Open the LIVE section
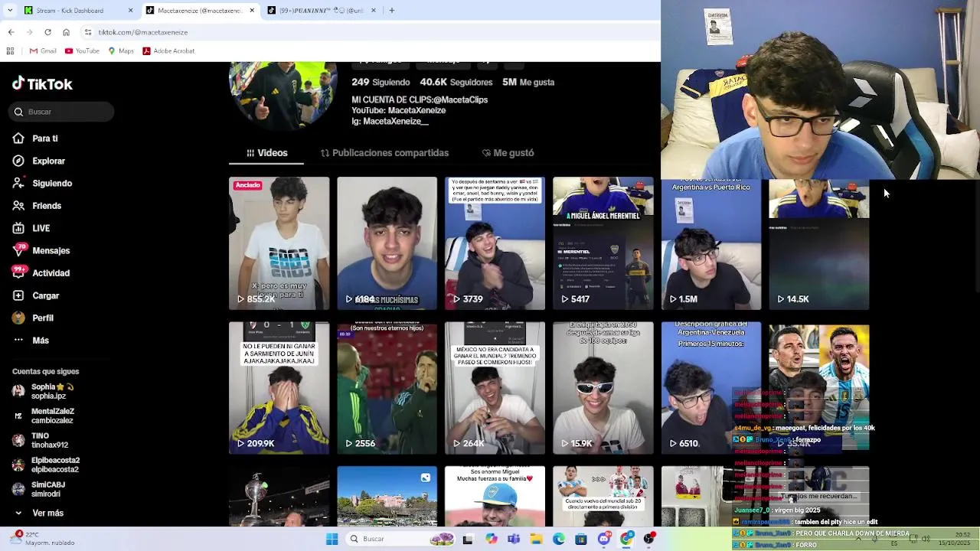The height and width of the screenshot is (551, 980). (x=31, y=228)
